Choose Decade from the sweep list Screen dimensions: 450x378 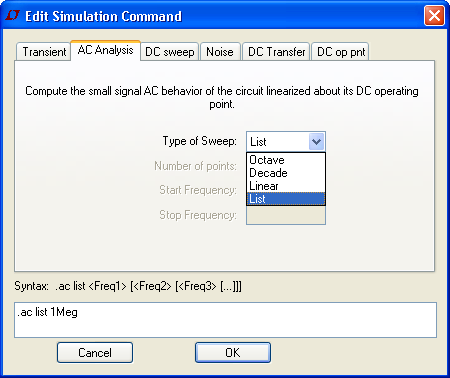coord(286,173)
